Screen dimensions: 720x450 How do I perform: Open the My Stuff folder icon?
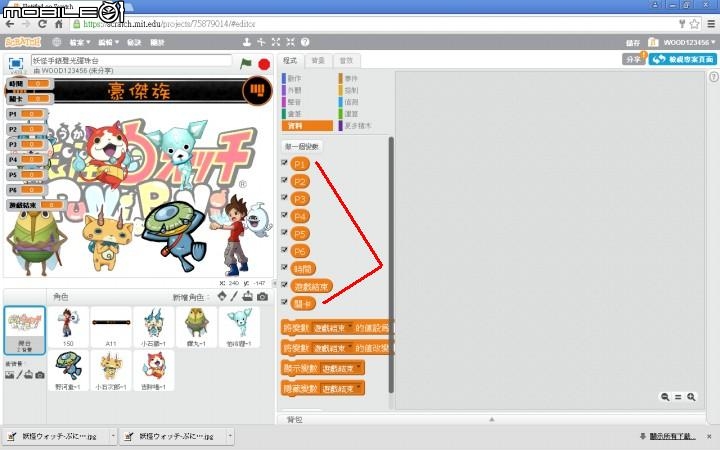(x=653, y=42)
